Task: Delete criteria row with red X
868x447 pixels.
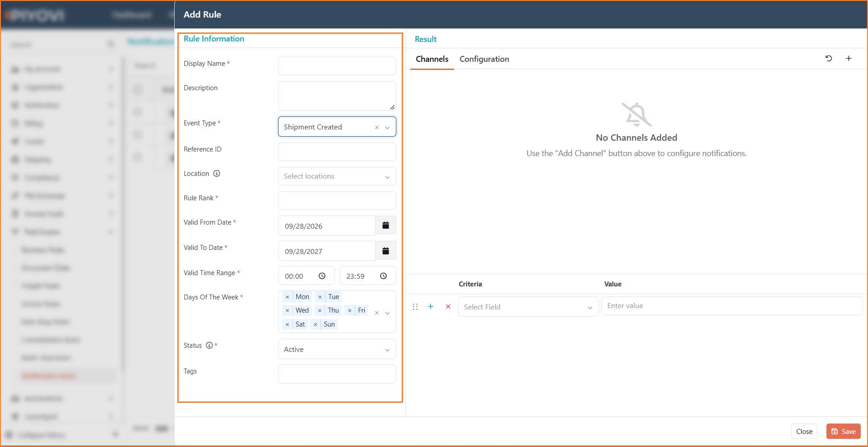Action: pos(448,306)
